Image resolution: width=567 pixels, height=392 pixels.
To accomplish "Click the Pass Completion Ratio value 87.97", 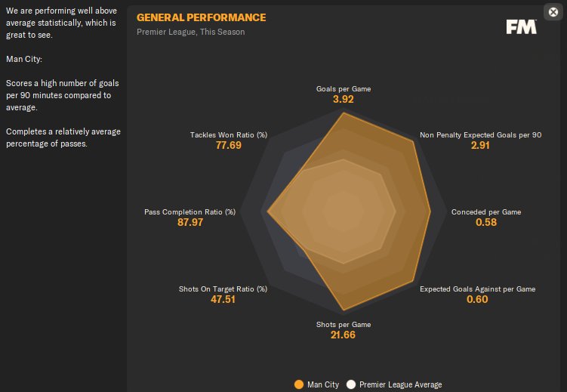I will (x=190, y=222).
